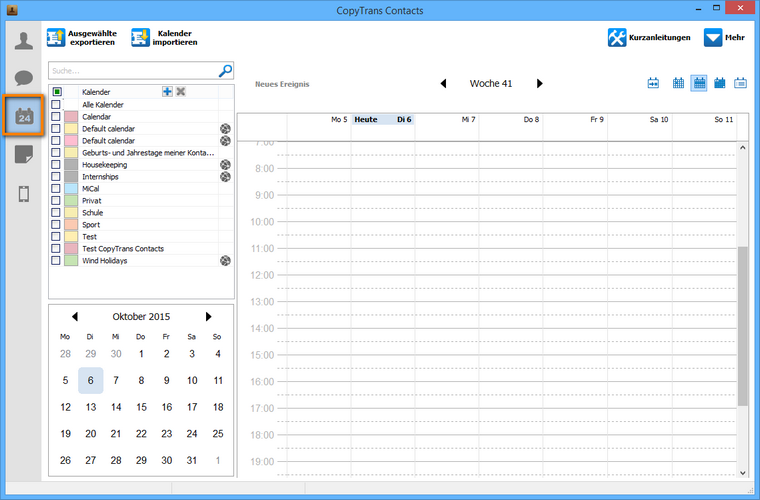Click Kalender importieren toolbar button

pos(164,38)
